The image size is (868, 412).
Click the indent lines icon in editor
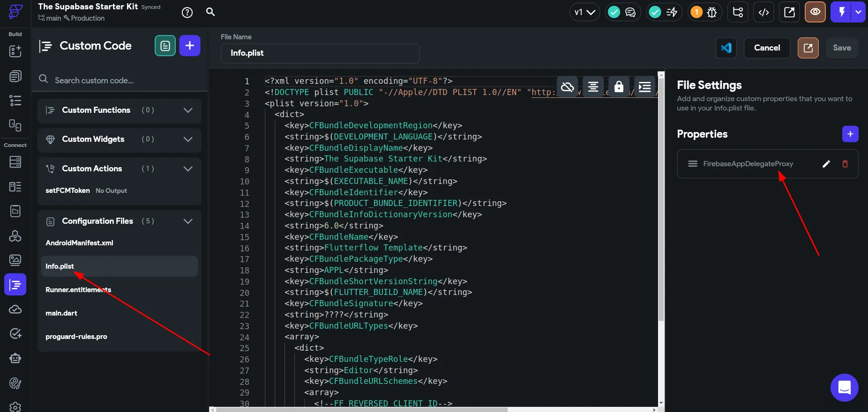(645, 87)
